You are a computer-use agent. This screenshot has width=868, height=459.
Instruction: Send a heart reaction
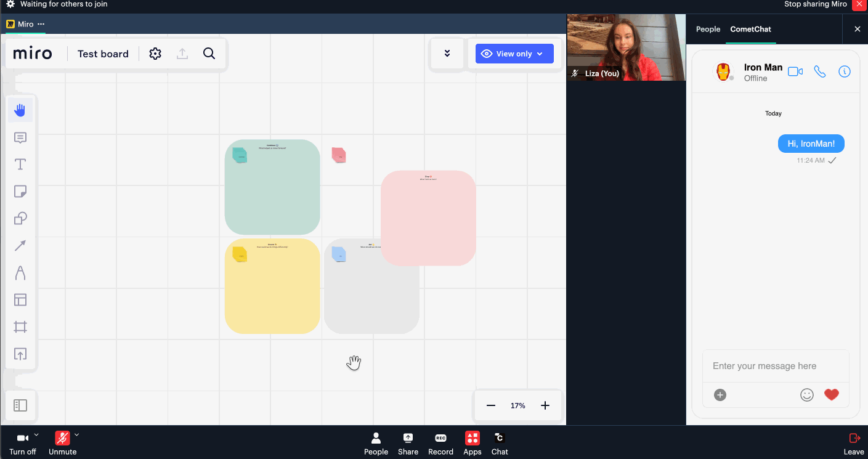(x=832, y=395)
